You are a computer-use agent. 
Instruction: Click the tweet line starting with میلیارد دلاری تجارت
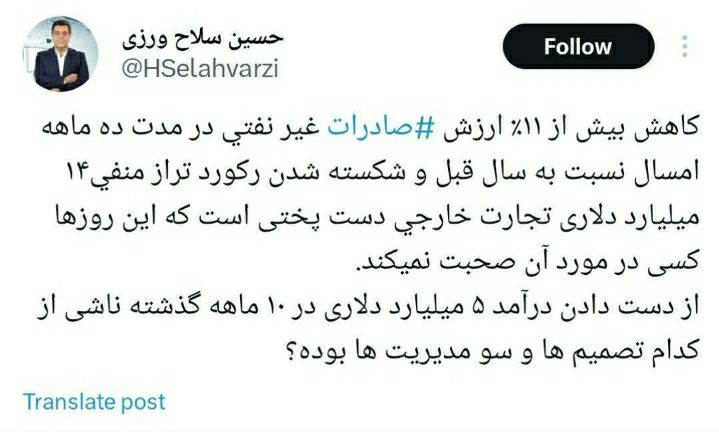point(377,217)
